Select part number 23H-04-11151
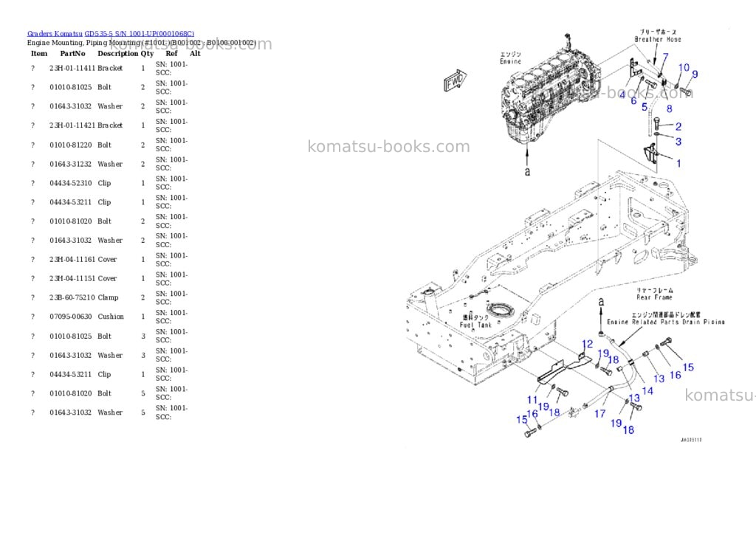Viewport: 756px width, 535px height. [72, 279]
